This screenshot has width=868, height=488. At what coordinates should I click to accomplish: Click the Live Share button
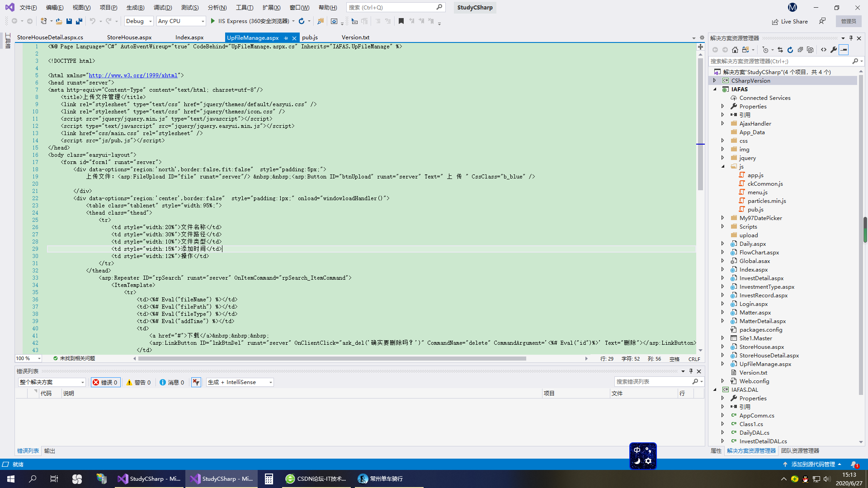click(790, 21)
